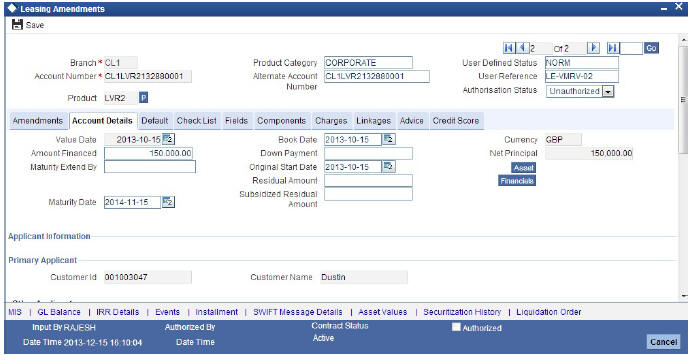This screenshot has width=694, height=363.
Task: Open Installment link
Action: click(x=216, y=312)
